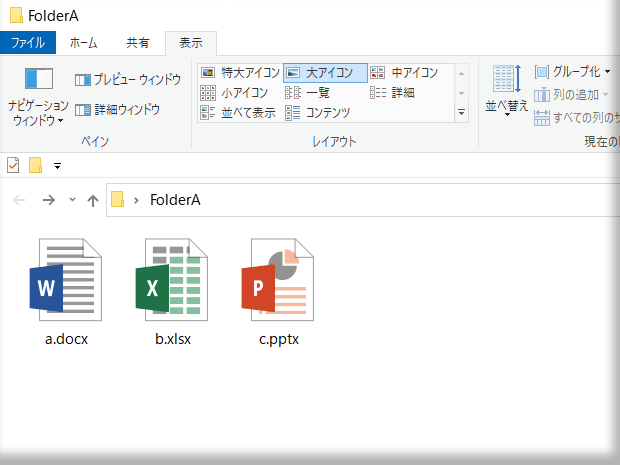Click the title bar folder icon
Image resolution: width=620 pixels, height=465 pixels.
point(16,15)
